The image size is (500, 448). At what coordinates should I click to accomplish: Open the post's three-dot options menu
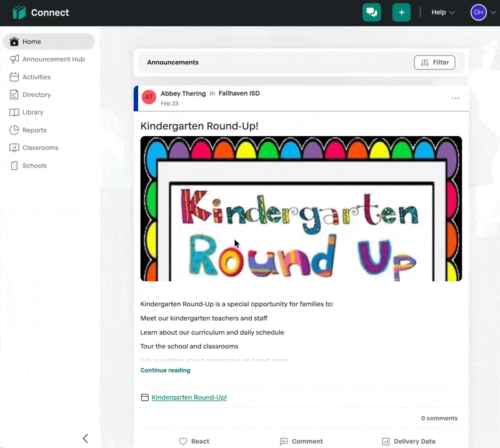pyautogui.click(x=456, y=98)
